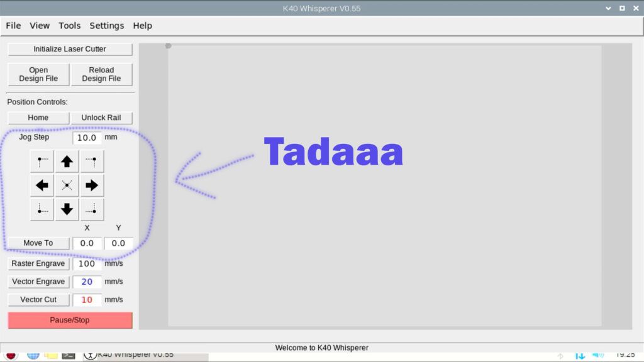Jog laser to upper-right corner
644x362 pixels.
(x=92, y=162)
